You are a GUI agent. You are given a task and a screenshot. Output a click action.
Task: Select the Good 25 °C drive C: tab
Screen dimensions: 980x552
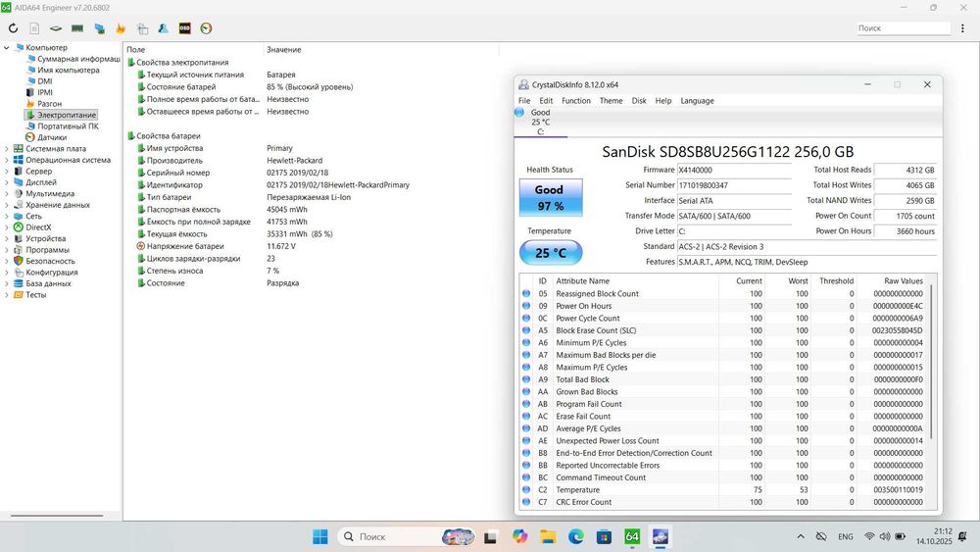[x=541, y=122]
